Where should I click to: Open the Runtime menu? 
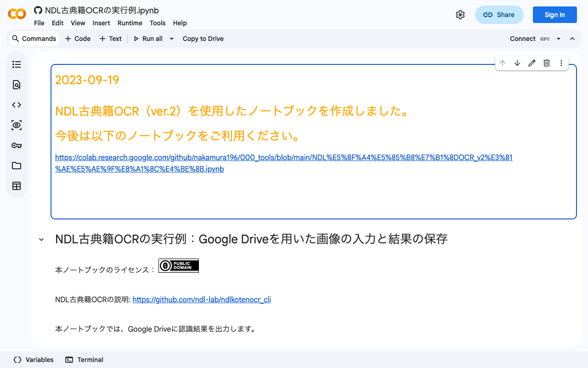pos(130,23)
